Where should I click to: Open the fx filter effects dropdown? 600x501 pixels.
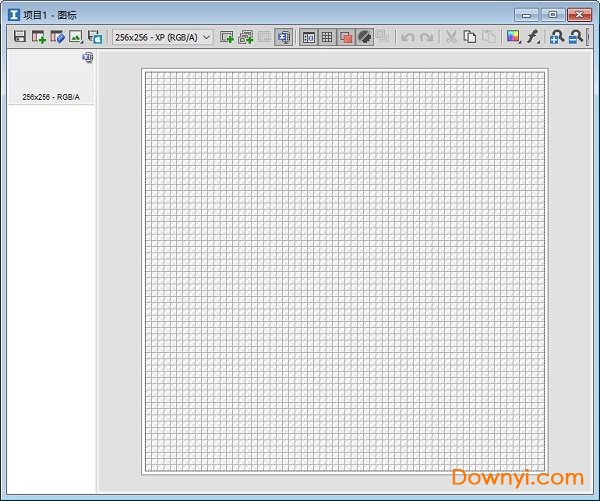tap(534, 37)
